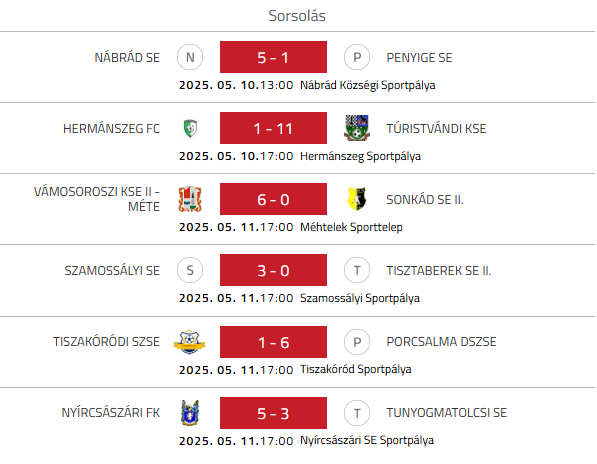The height and width of the screenshot is (464, 597).
Task: Open the Hermánszeg FC green crest
Action: tap(190, 128)
